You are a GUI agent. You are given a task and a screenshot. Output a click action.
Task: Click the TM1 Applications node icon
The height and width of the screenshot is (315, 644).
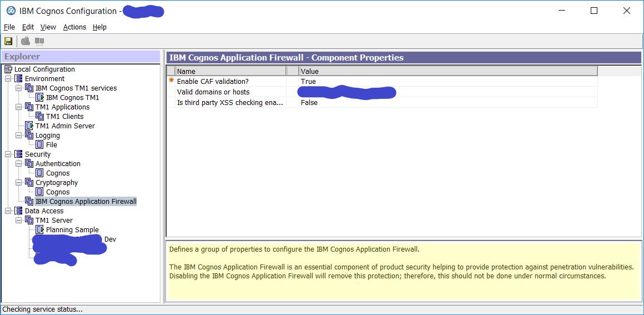pyautogui.click(x=29, y=107)
